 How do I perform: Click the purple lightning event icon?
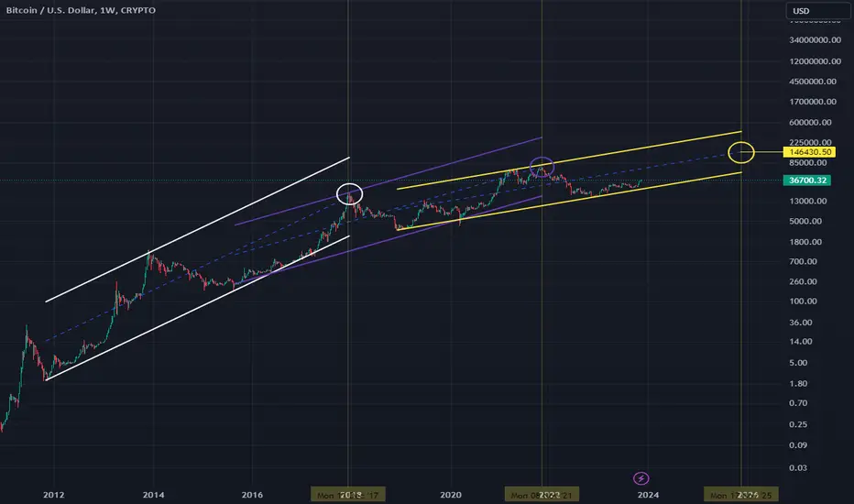641,478
